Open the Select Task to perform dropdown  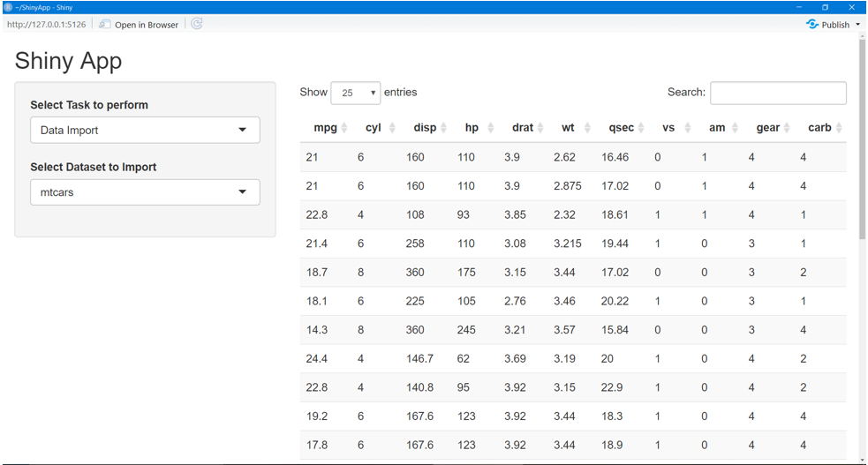pyautogui.click(x=145, y=130)
